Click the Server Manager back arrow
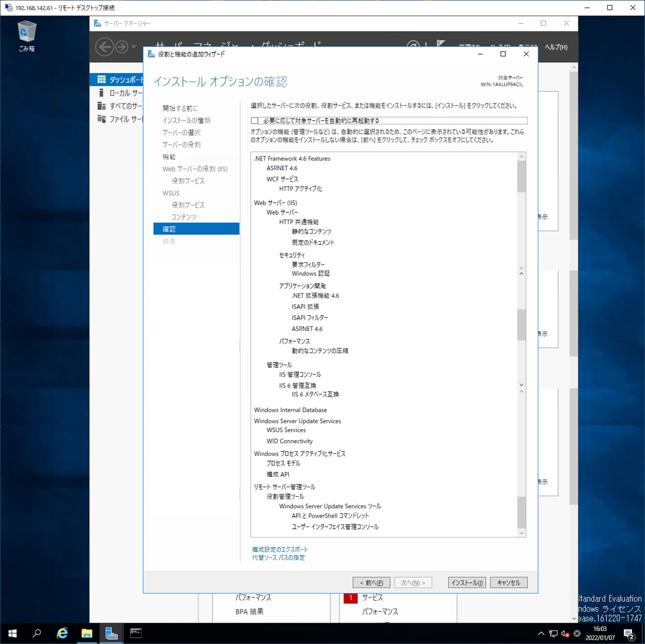This screenshot has height=644, width=645. (104, 47)
